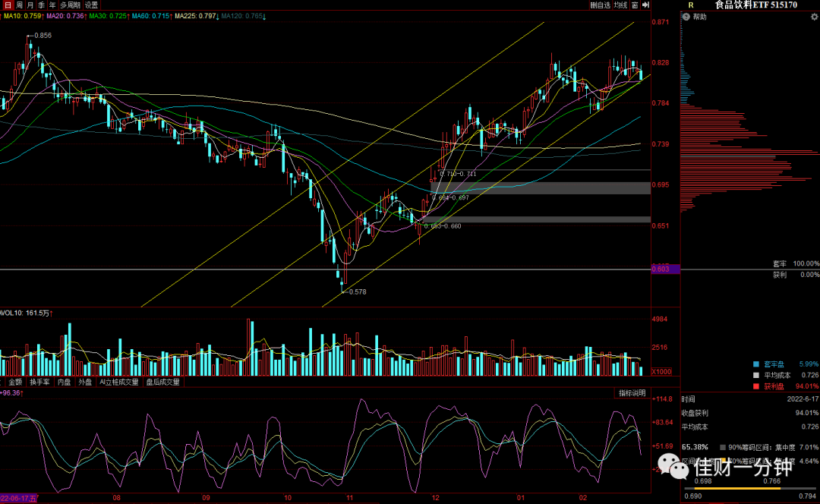Click the red 获利盘 legend square
This screenshot has width=820, height=504.
(755, 386)
